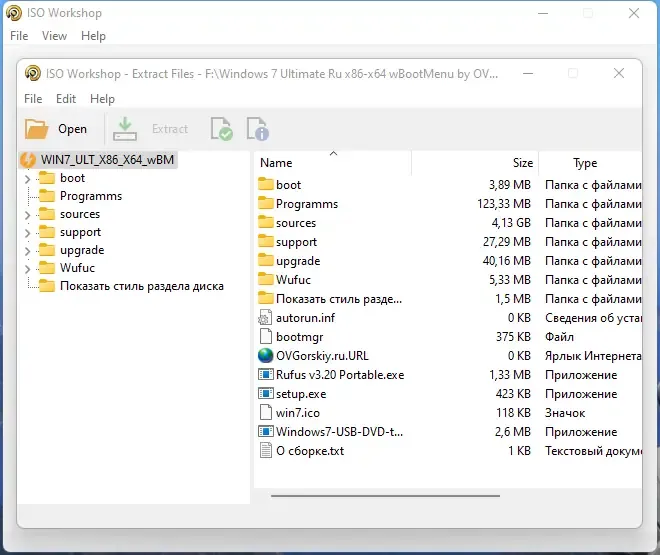Expand the boot folder in tree
The width and height of the screenshot is (660, 555).
coord(27,179)
